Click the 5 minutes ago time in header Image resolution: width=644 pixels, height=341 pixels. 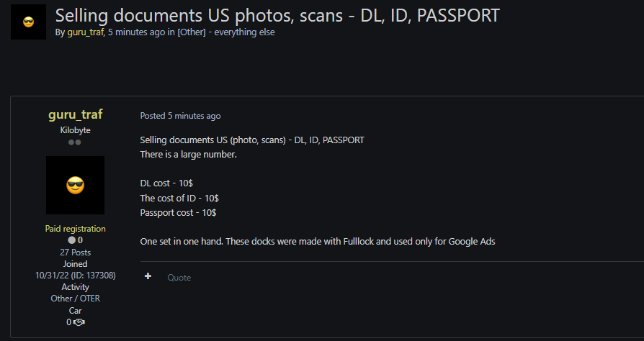pos(136,32)
